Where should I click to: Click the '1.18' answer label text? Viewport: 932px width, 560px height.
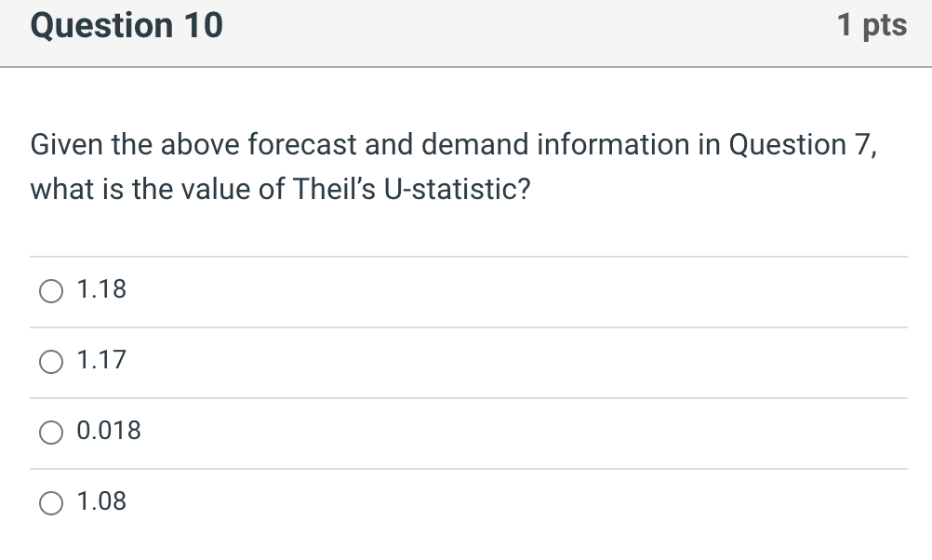pos(101,290)
